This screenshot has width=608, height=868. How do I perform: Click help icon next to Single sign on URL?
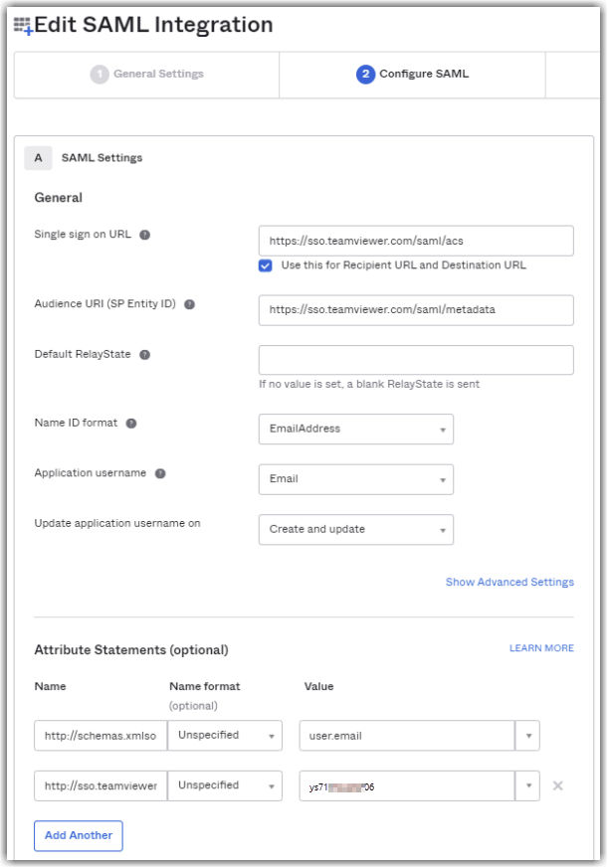pos(145,236)
